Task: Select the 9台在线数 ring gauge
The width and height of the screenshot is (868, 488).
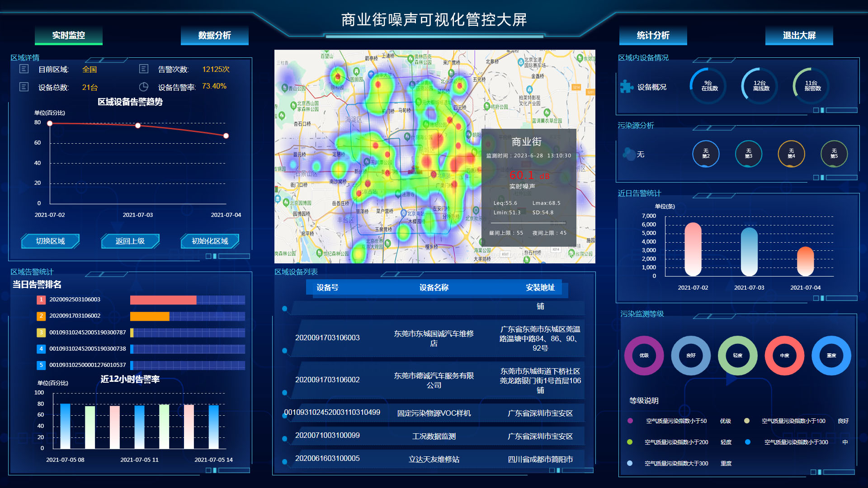Action: (708, 86)
